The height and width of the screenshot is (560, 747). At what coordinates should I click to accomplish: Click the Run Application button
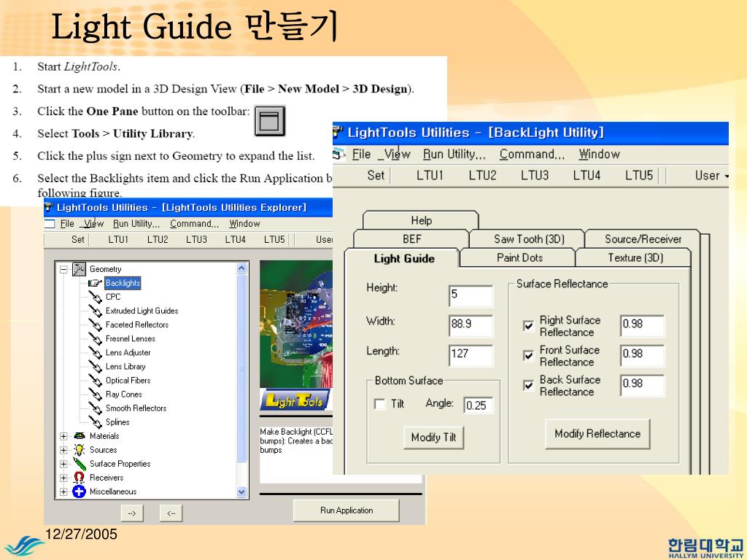pos(347,510)
